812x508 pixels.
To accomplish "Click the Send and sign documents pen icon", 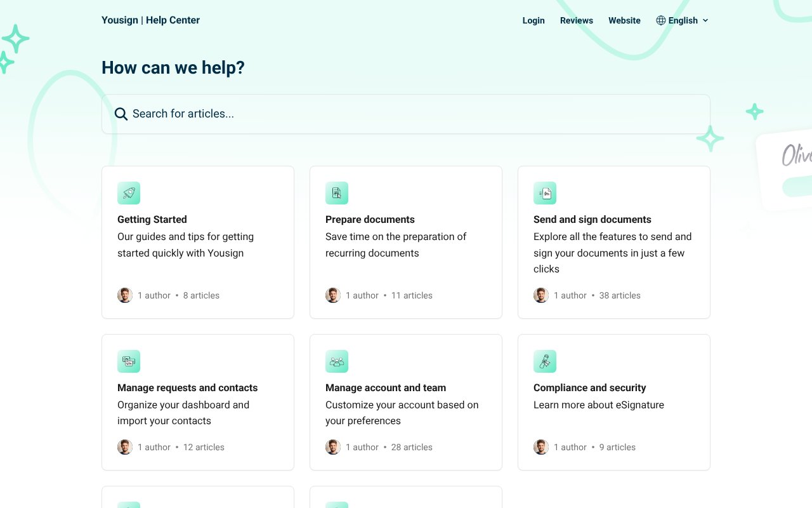I will coord(545,193).
